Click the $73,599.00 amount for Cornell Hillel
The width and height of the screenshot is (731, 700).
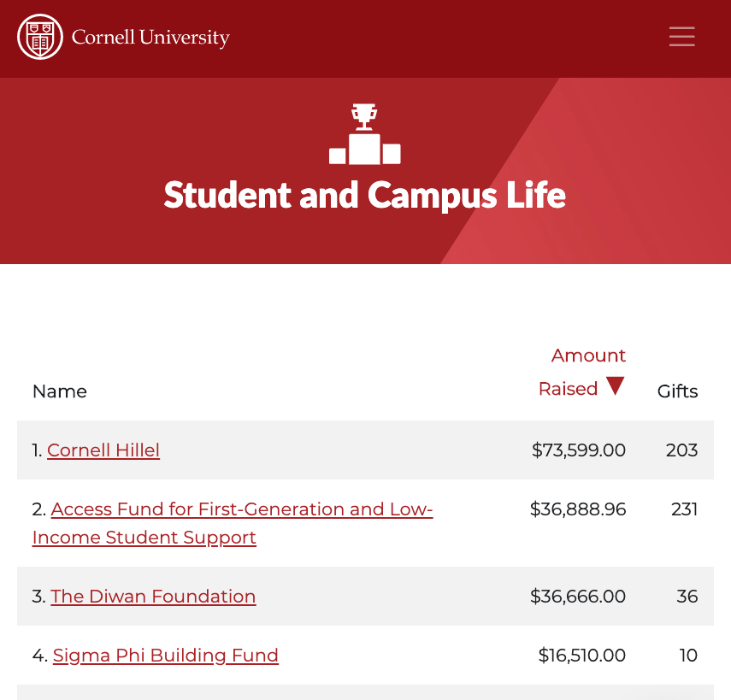579,450
